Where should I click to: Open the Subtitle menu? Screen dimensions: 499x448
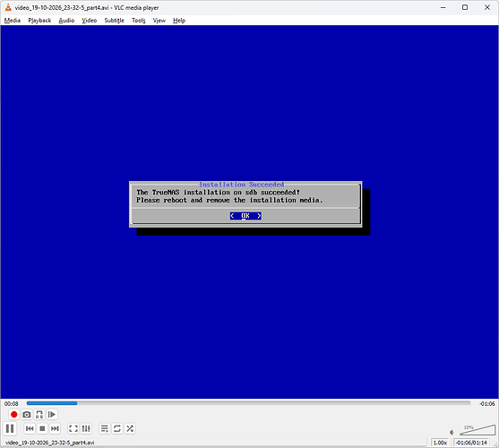(x=114, y=21)
